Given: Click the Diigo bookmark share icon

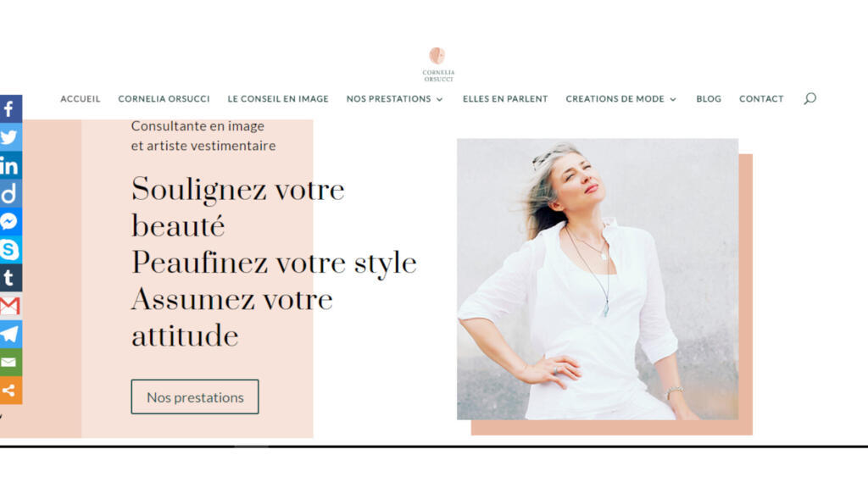Looking at the screenshot, I should click(10, 193).
